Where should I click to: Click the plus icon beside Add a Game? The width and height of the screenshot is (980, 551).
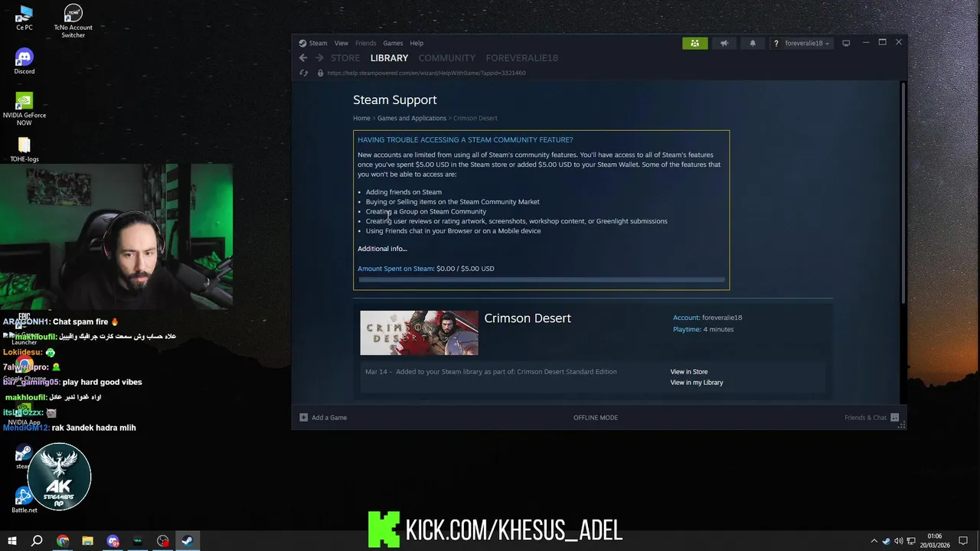[303, 417]
